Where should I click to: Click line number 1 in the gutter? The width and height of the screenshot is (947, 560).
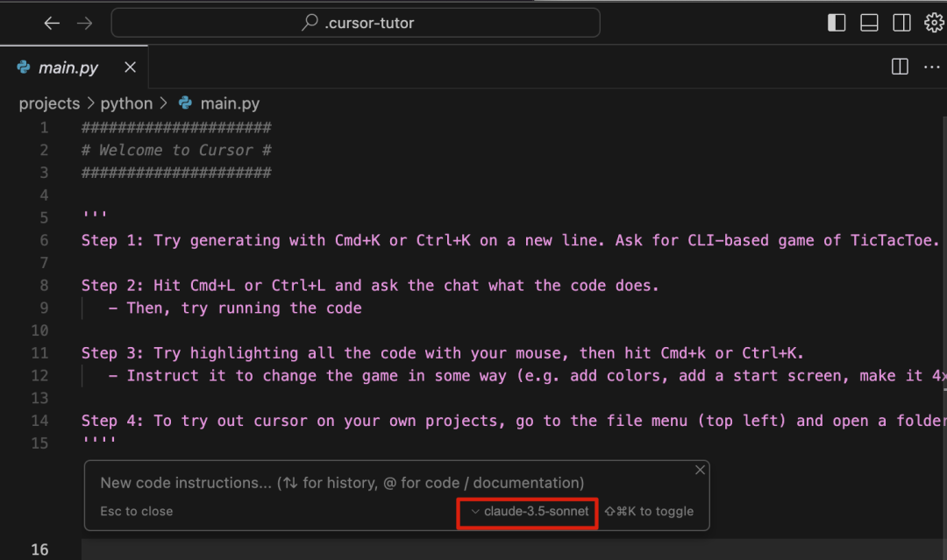point(44,128)
